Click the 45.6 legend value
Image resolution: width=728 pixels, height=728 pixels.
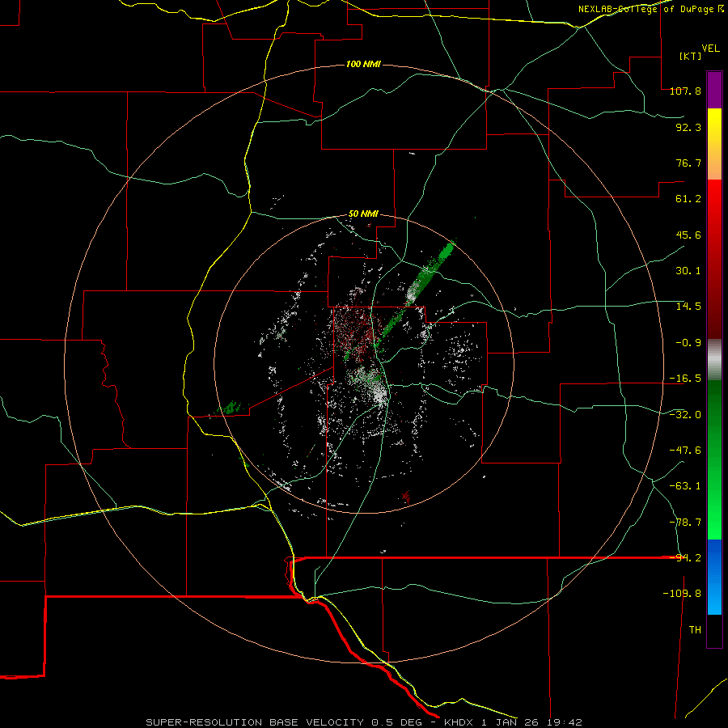[x=688, y=235]
